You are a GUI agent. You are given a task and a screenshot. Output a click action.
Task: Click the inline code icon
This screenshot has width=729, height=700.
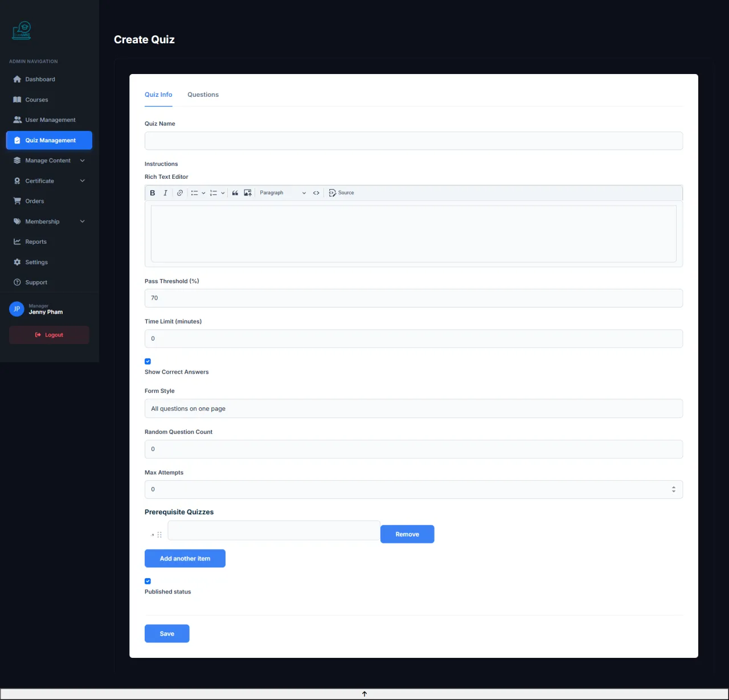(x=316, y=193)
